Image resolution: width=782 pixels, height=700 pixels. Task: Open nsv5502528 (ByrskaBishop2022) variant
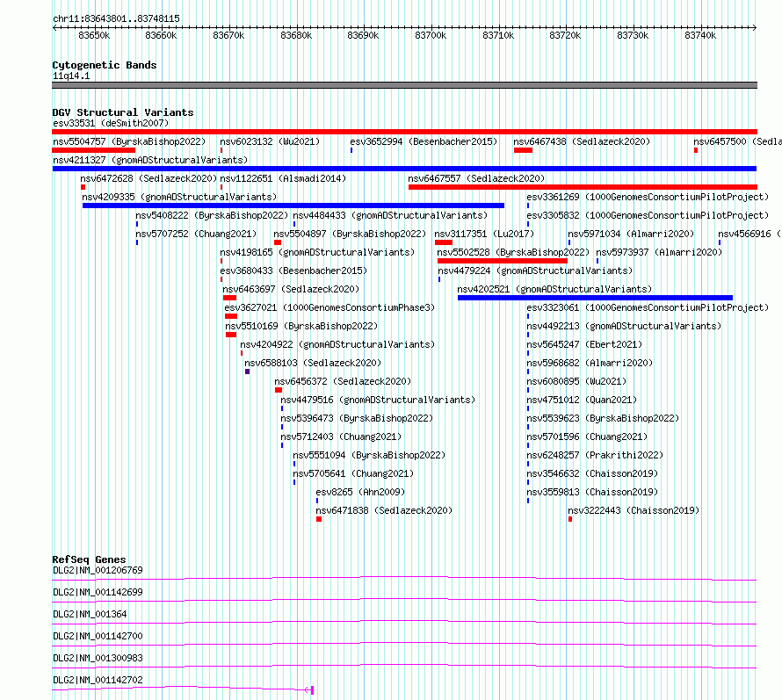pos(513,252)
